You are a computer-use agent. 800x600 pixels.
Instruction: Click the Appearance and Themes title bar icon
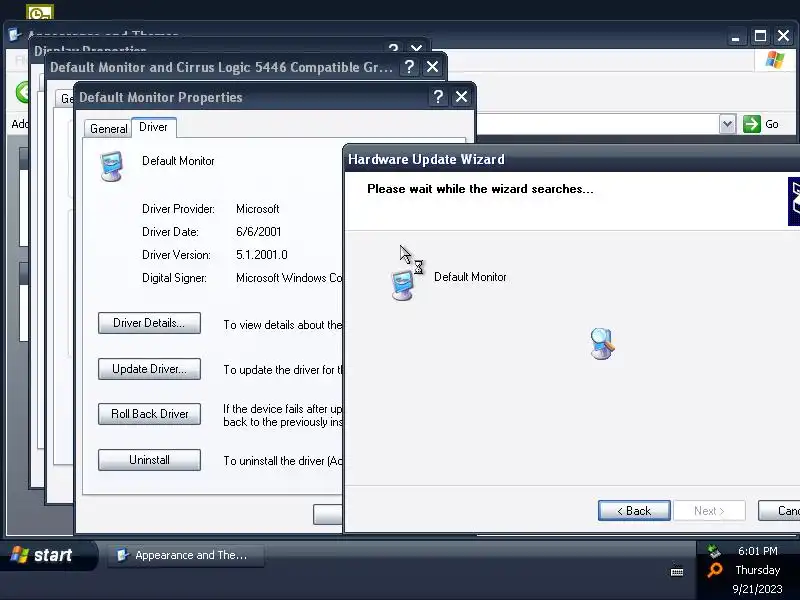(x=15, y=35)
